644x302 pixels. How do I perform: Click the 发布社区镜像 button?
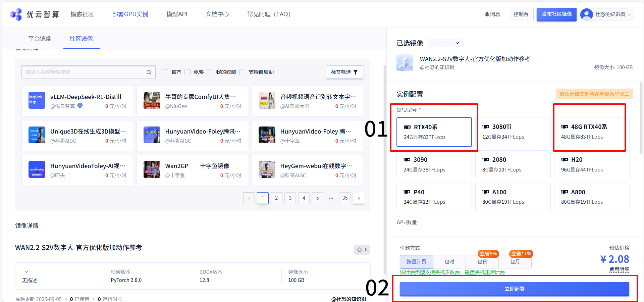[x=556, y=14]
